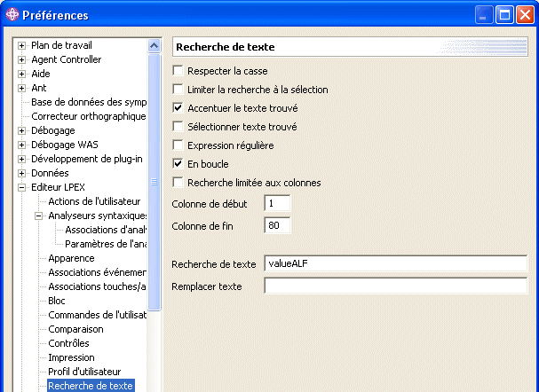Open the Apparence page
Viewport: 539px width, 392px height.
pyautogui.click(x=71, y=258)
